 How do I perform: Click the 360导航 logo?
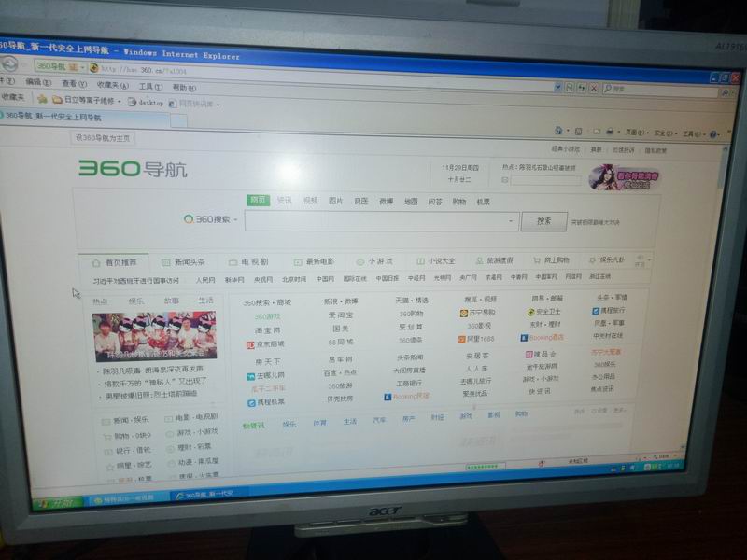pos(133,169)
